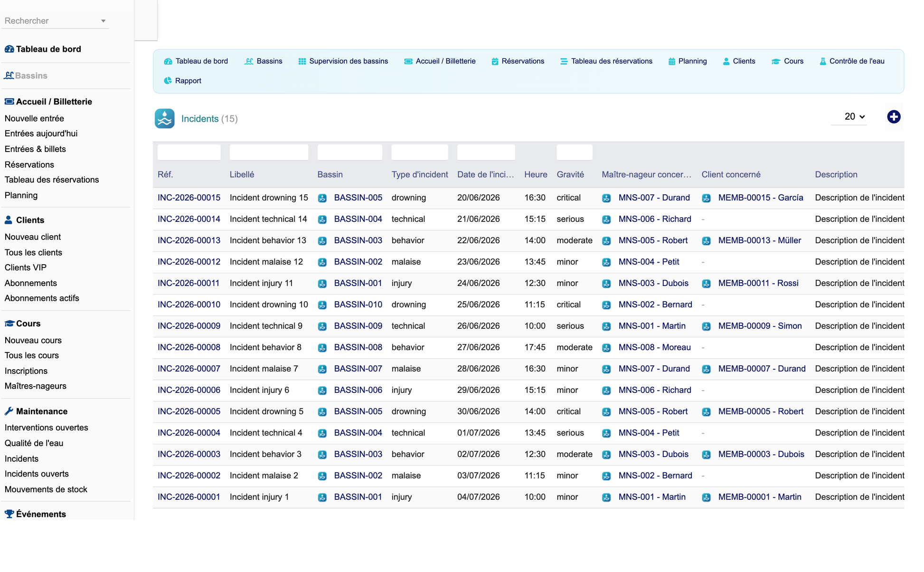Click the pool icon beside BASSIN-010
Image resolution: width=924 pixels, height=572 pixels.
[322, 305]
